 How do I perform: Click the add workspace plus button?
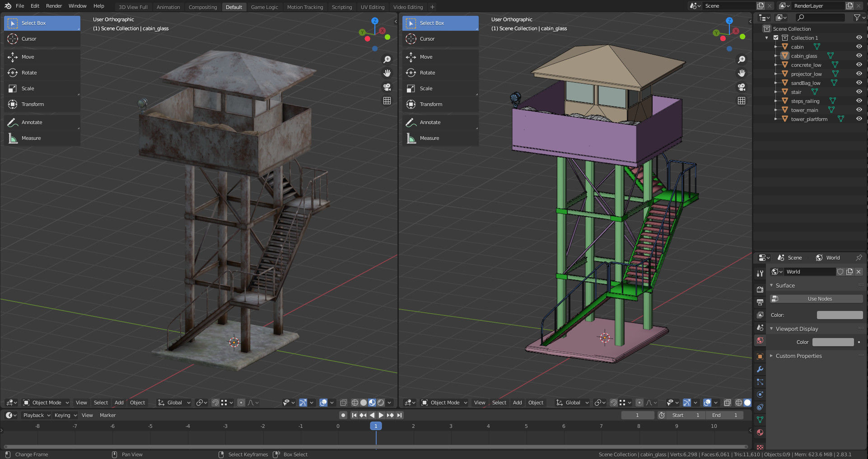coord(432,7)
